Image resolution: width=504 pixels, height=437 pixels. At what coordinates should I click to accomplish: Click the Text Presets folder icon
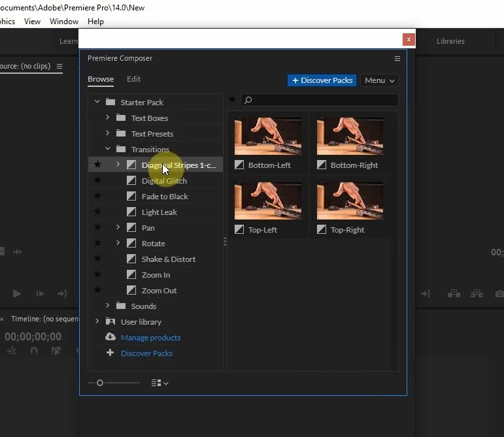coord(121,133)
